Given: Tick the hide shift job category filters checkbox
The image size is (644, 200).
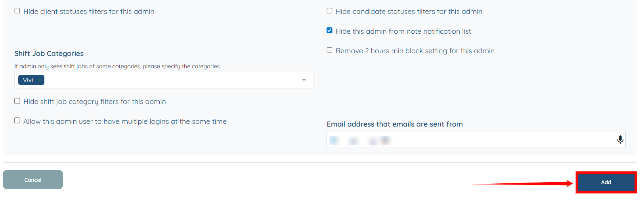Looking at the screenshot, I should (17, 101).
